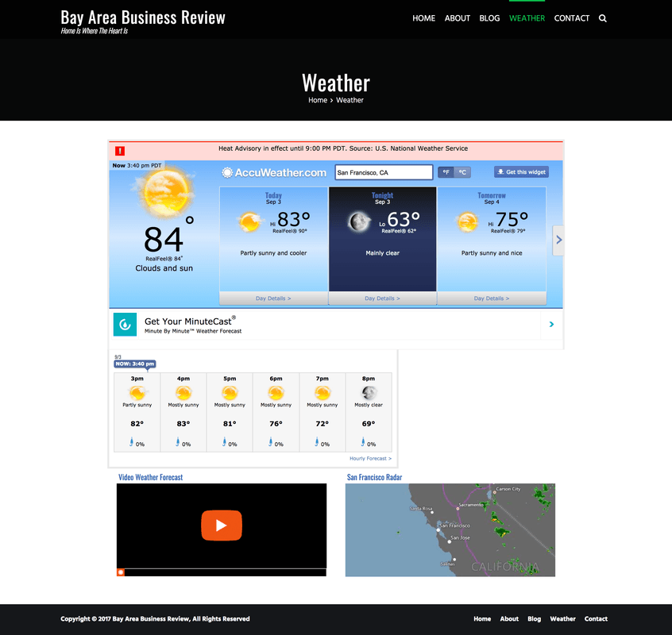Click the 8pm precipitation raindrop icon
This screenshot has width=672, height=635.
[363, 442]
